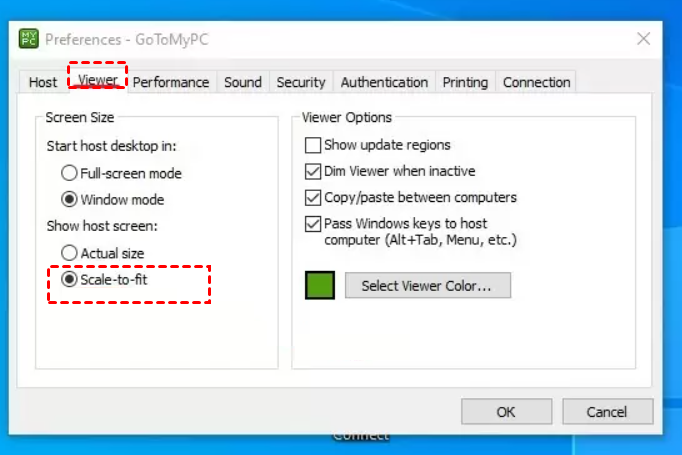Choose Full-screen mode radio button
The width and height of the screenshot is (682, 455).
[70, 173]
